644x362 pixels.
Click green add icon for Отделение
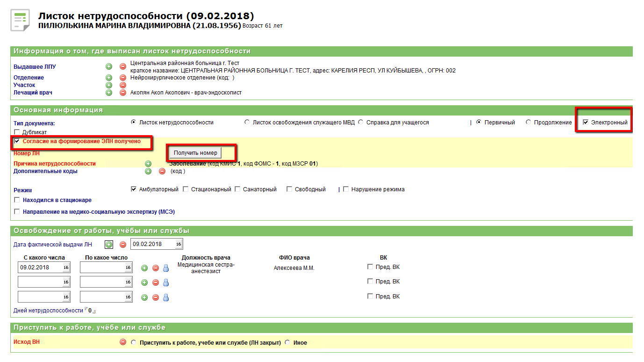[109, 78]
